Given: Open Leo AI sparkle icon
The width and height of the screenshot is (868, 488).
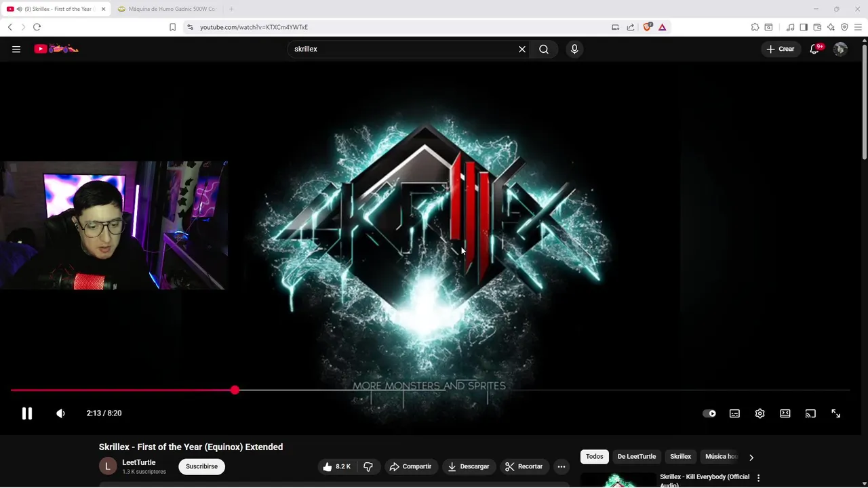Looking at the screenshot, I should (831, 27).
